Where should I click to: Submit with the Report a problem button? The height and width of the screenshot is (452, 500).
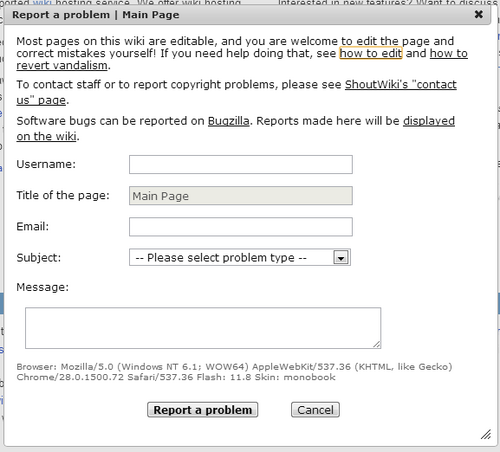(x=203, y=410)
